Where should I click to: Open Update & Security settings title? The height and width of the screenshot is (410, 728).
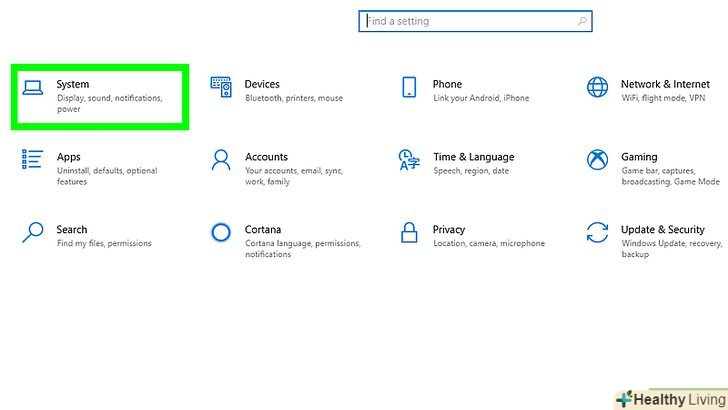(663, 230)
